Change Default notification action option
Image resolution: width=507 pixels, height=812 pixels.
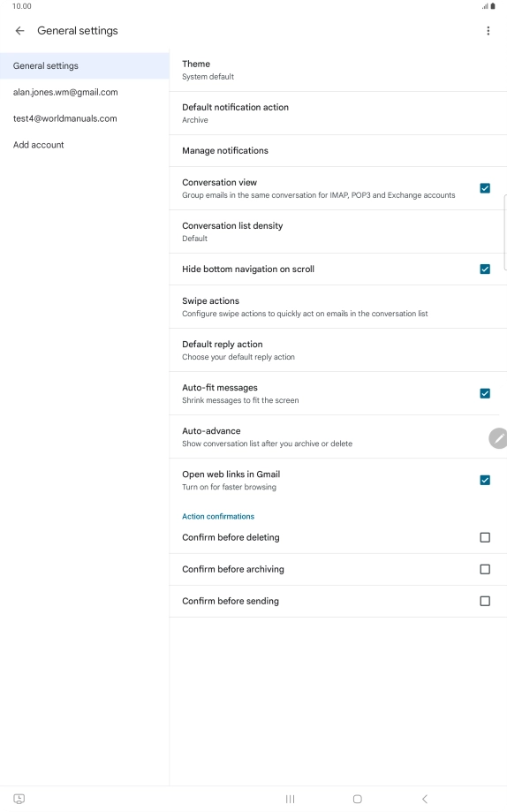[338, 113]
